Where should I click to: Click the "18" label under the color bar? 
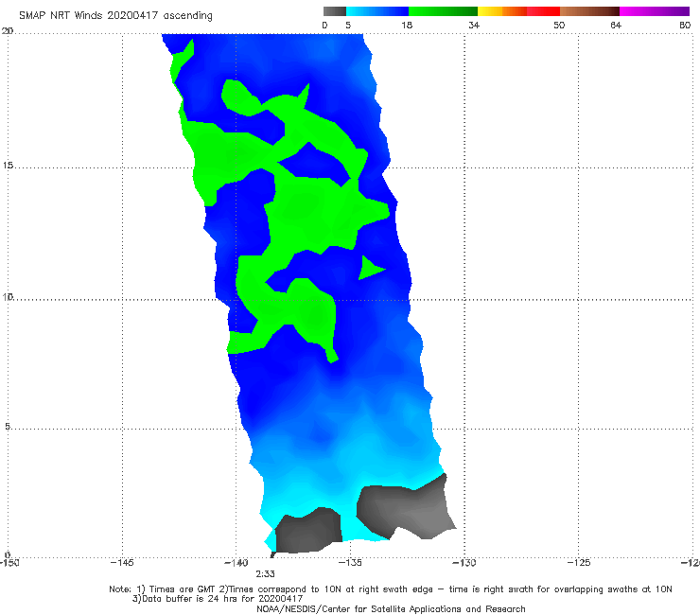pyautogui.click(x=406, y=25)
